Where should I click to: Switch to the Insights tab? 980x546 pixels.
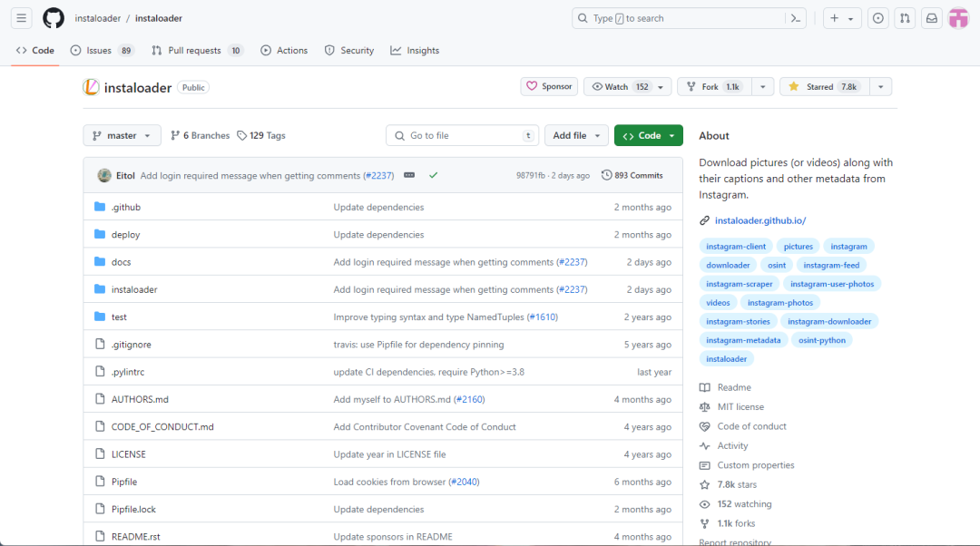[x=415, y=51]
